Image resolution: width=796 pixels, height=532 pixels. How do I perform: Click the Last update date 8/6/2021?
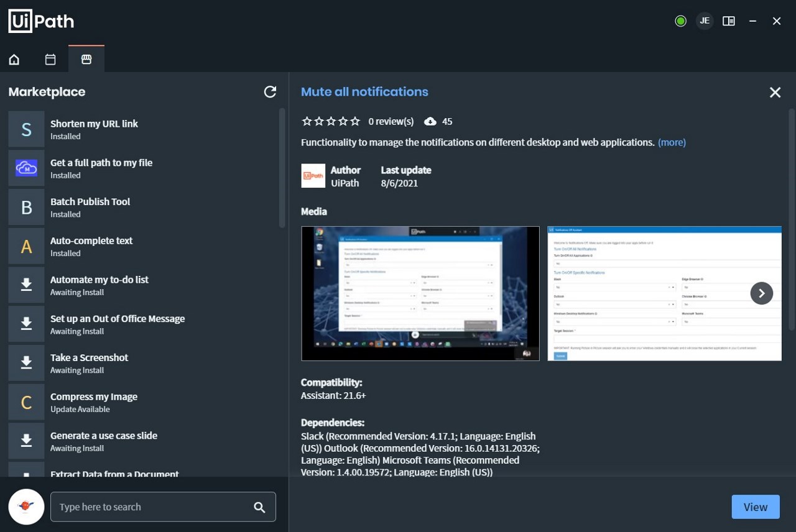coord(399,183)
